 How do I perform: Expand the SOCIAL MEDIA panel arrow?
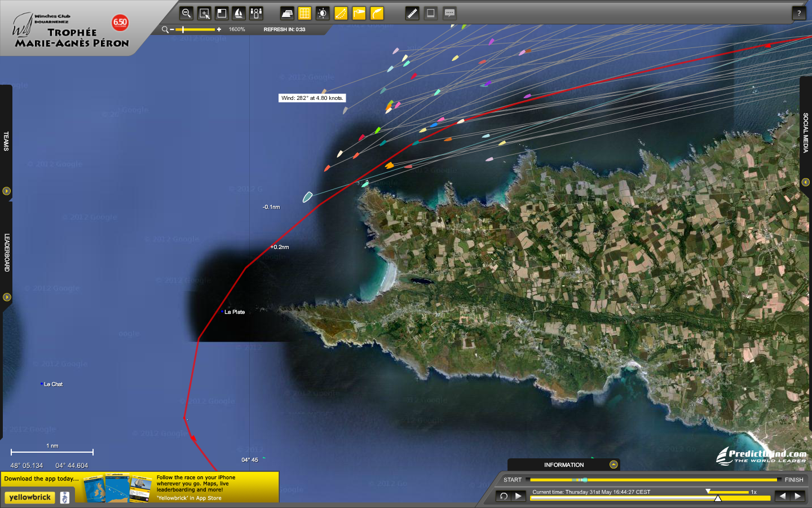coord(805,182)
